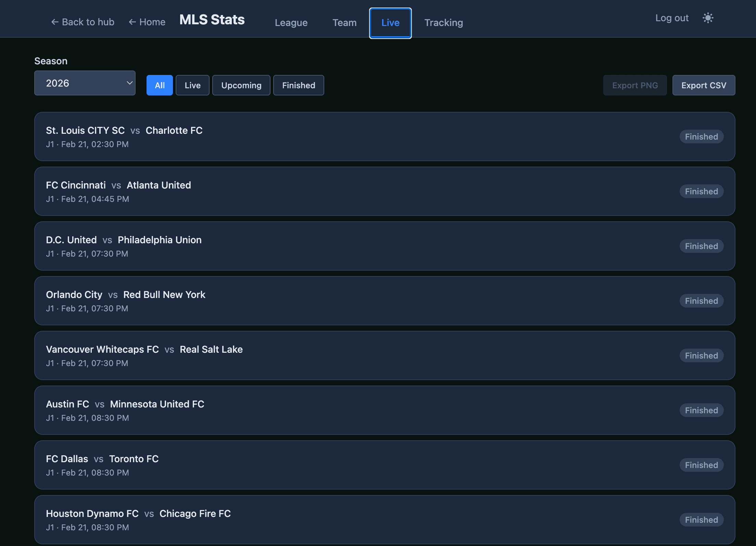The width and height of the screenshot is (756, 546).
Task: Open the Season 2026 dropdown
Action: (85, 83)
